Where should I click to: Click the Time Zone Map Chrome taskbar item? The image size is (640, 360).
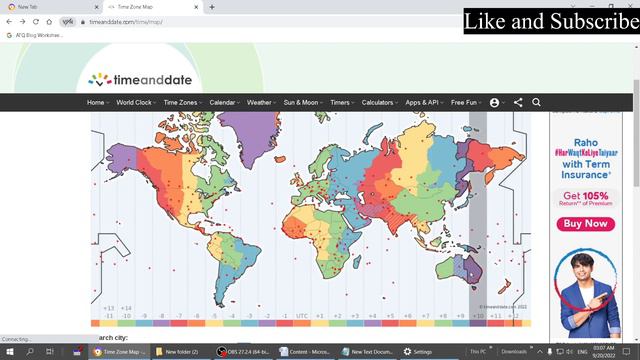coord(119,351)
